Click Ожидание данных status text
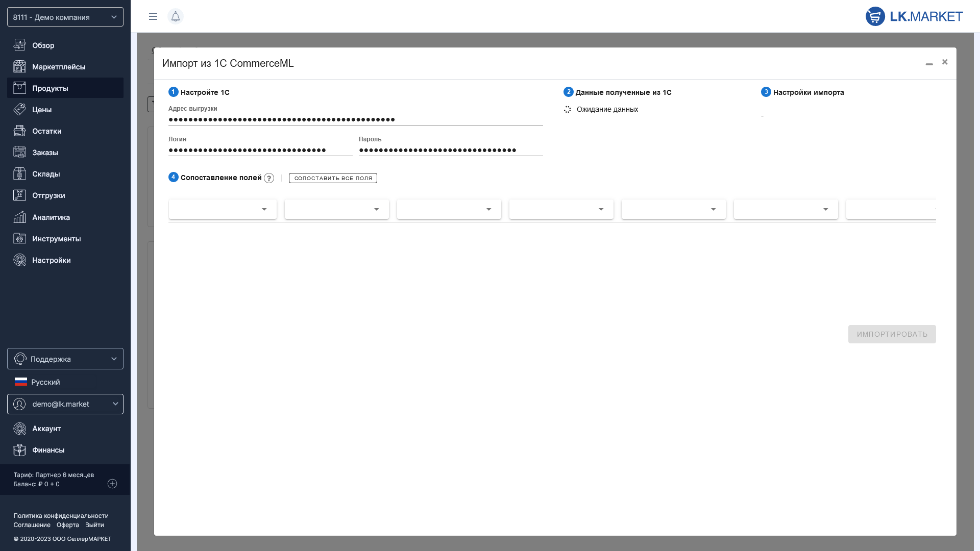Viewport: 980px width, 551px height. click(607, 109)
